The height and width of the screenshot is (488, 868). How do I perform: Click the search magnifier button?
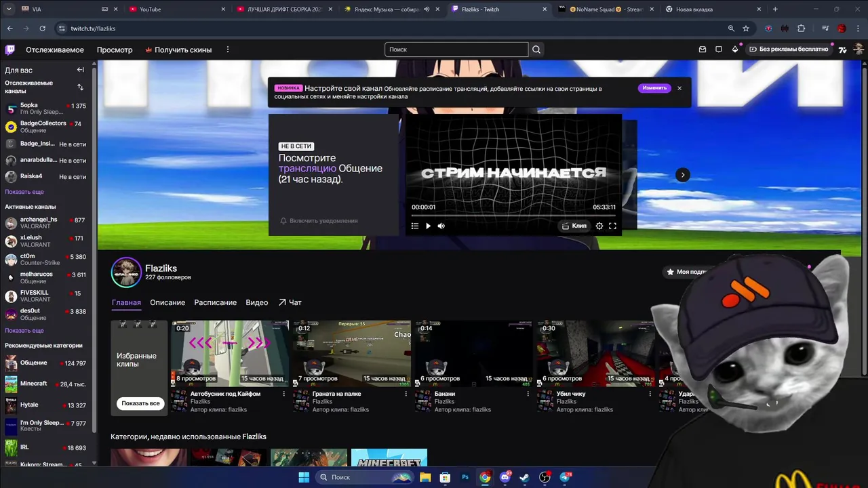tap(536, 49)
